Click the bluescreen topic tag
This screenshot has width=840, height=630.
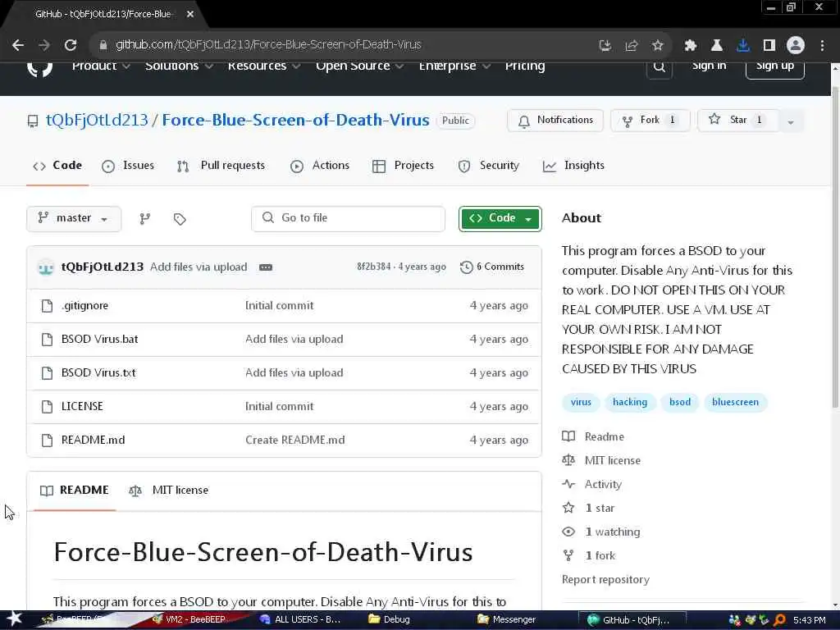(735, 402)
